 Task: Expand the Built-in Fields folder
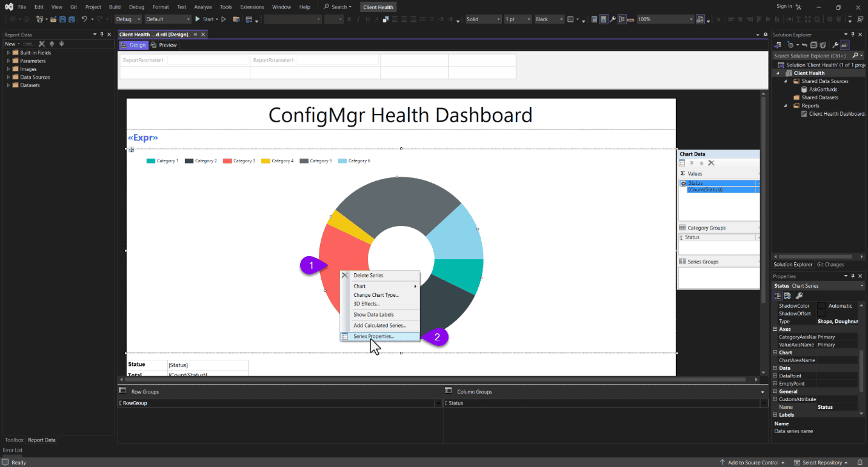click(x=8, y=53)
